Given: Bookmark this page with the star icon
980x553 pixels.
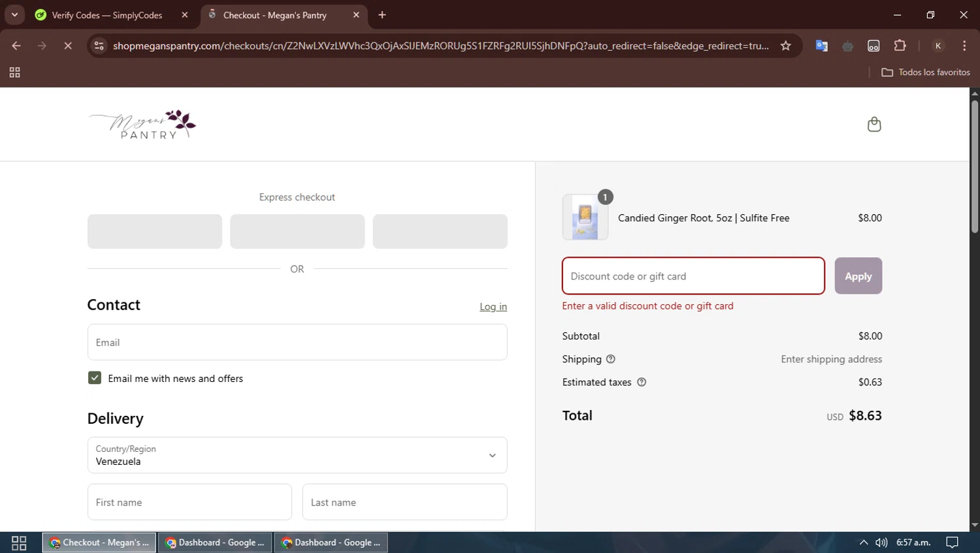Looking at the screenshot, I should click(x=786, y=46).
